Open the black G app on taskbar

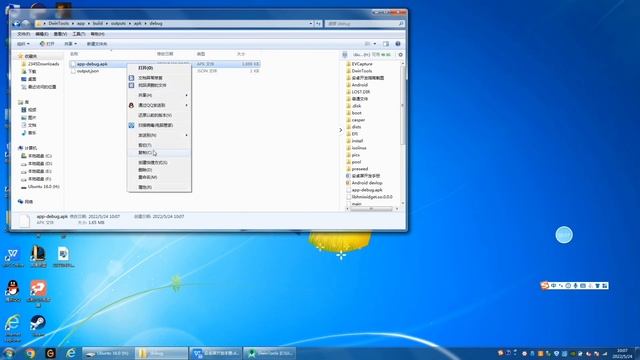tap(50, 353)
